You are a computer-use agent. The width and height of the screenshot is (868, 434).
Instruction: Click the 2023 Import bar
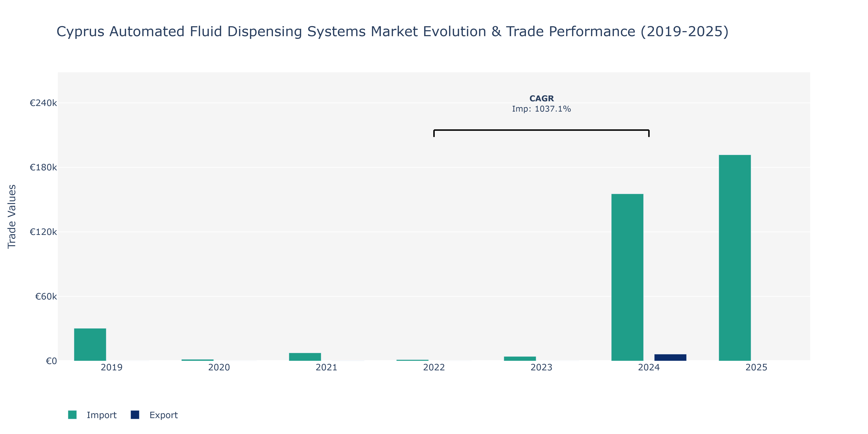pyautogui.click(x=520, y=359)
